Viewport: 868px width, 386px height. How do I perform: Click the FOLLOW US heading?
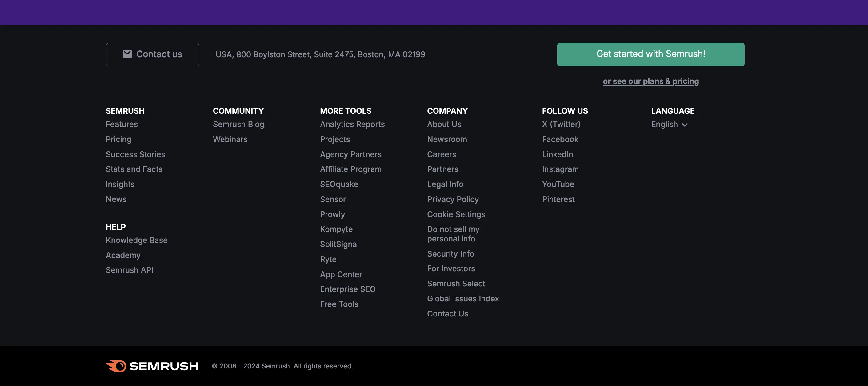click(565, 111)
